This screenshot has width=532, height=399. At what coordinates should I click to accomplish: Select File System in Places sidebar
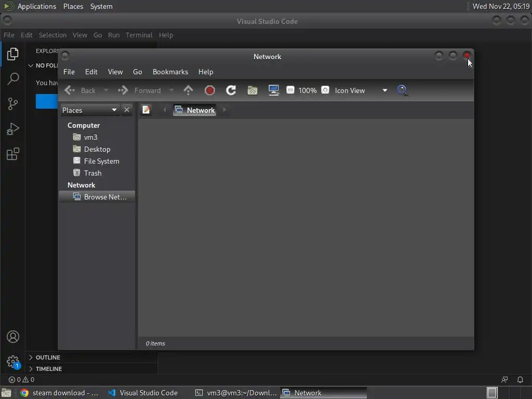97,161
